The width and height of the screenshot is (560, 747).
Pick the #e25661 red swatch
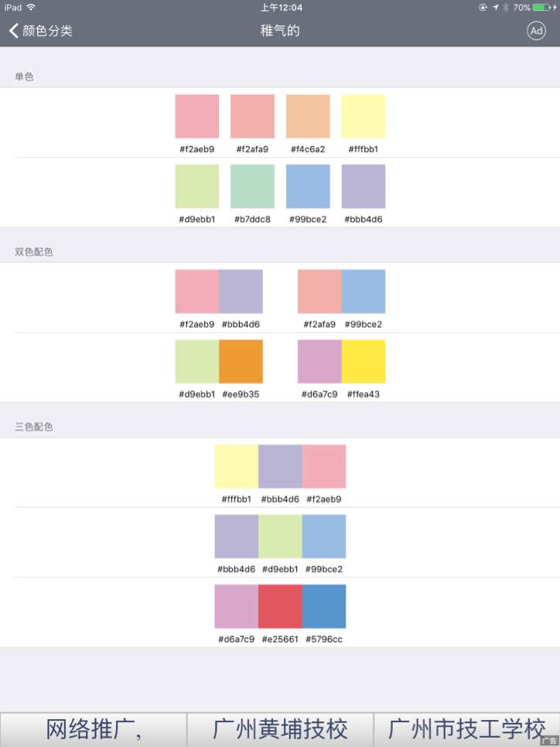[280, 606]
